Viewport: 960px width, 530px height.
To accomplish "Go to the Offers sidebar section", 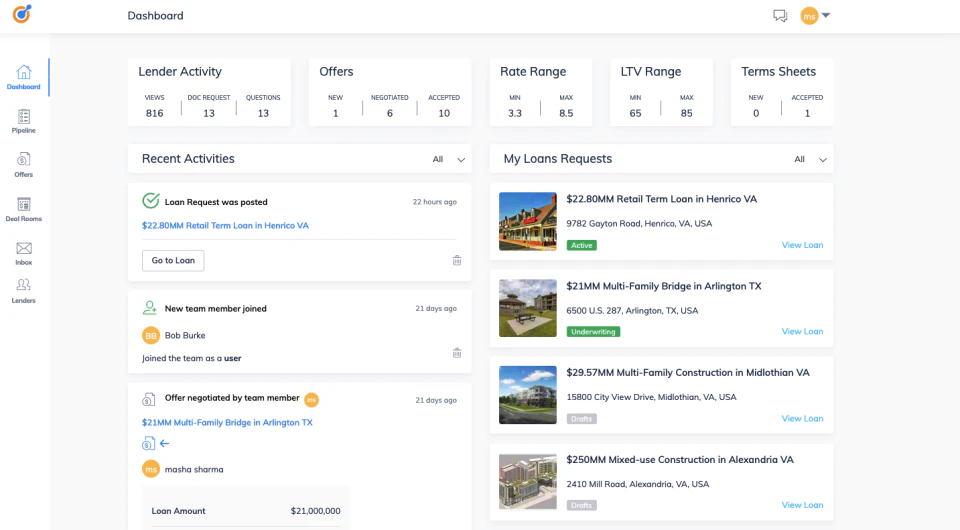I will 24,160.
